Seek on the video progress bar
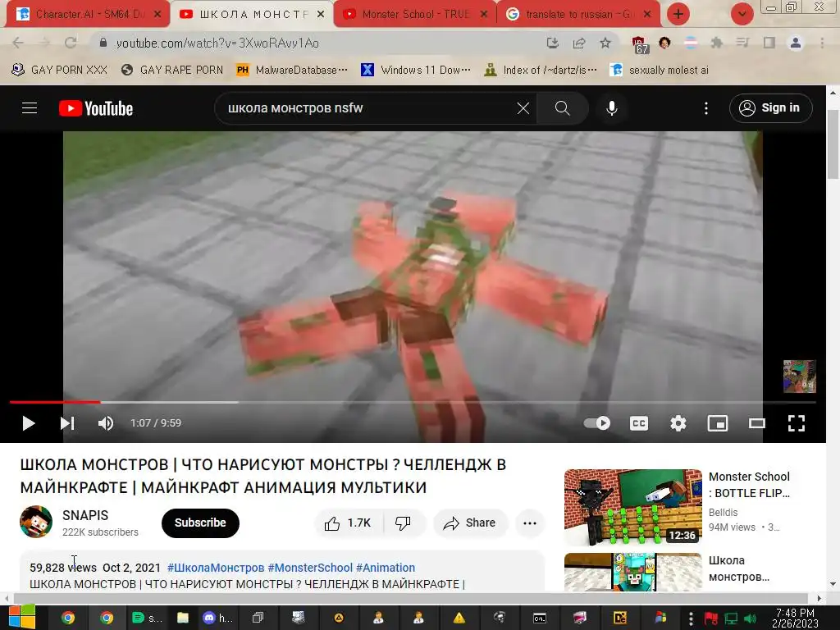 (x=413, y=402)
